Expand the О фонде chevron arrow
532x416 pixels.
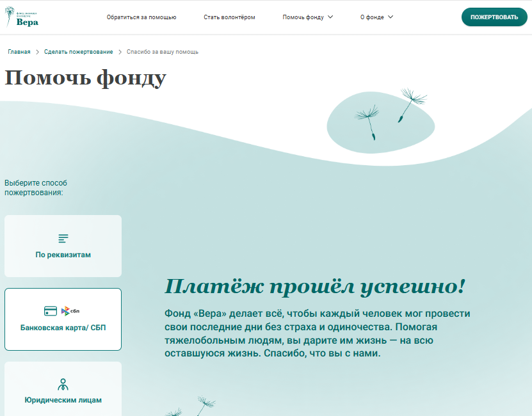pyautogui.click(x=391, y=17)
